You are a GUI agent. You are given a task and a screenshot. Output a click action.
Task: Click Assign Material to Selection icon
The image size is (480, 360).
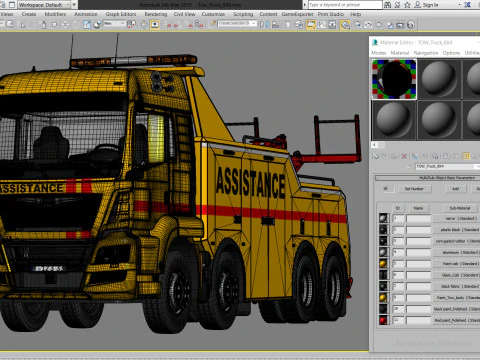[394, 156]
